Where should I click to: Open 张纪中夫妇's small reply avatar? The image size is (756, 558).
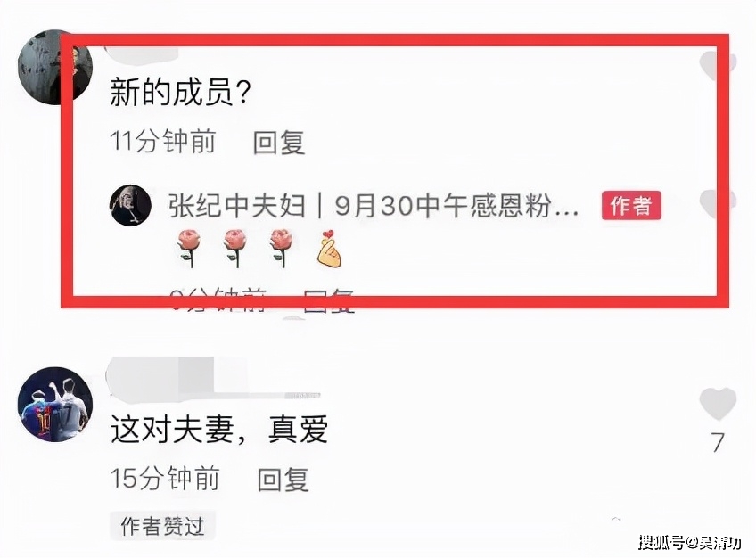pyautogui.click(x=130, y=205)
